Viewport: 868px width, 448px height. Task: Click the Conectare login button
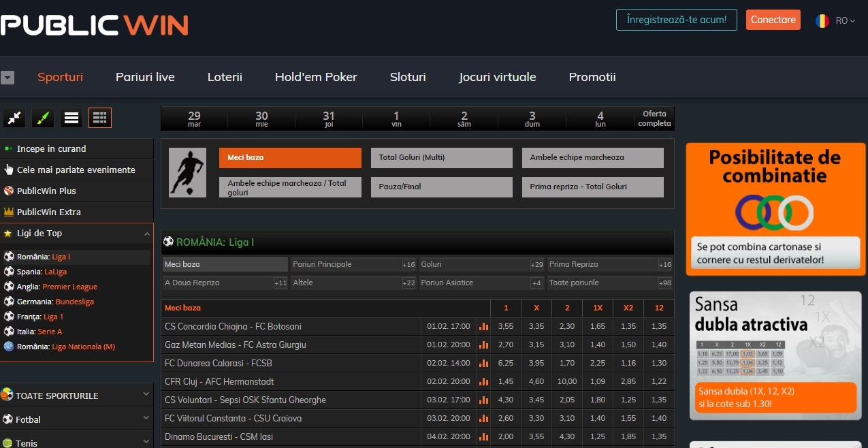tap(773, 20)
